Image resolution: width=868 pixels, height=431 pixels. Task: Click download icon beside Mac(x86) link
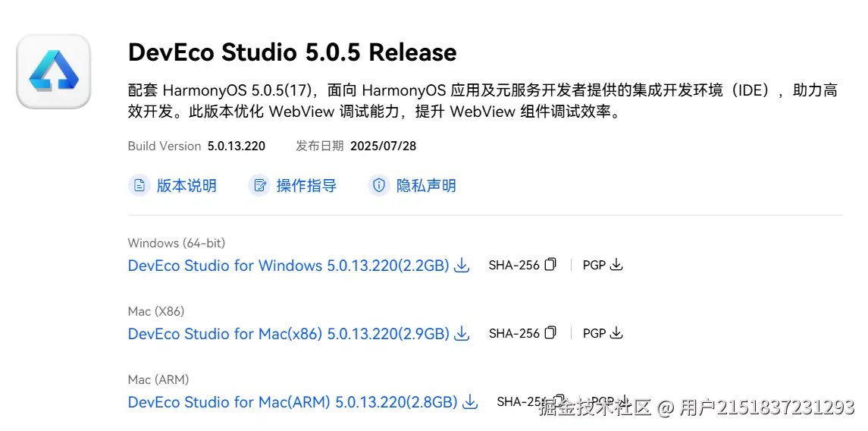pyautogui.click(x=462, y=334)
